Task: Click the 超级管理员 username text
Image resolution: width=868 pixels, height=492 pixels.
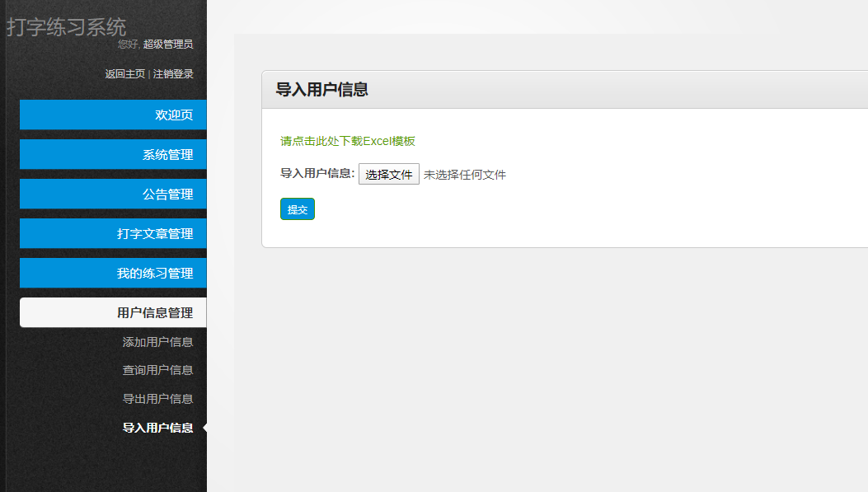Action: [168, 45]
